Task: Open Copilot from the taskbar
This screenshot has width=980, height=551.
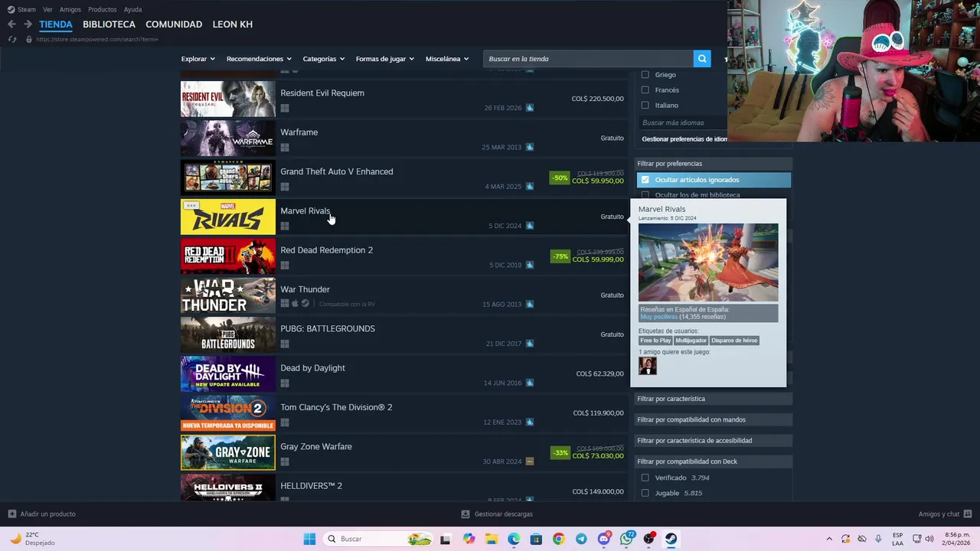Action: tap(469, 539)
